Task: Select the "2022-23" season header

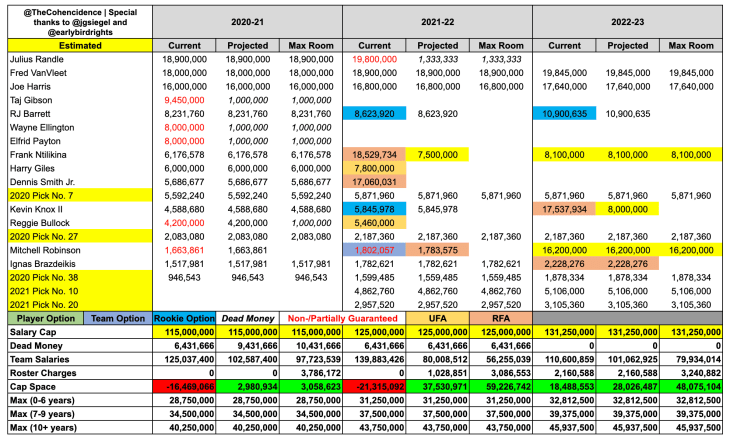Action: pyautogui.click(x=628, y=22)
